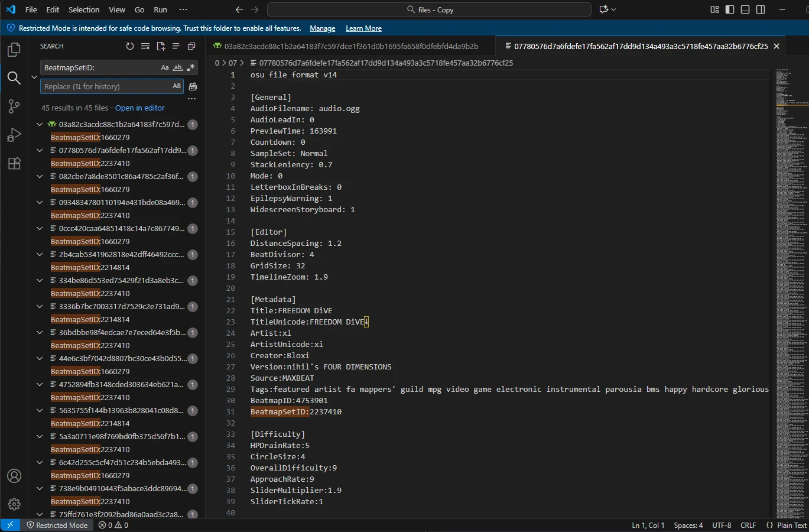Viewport: 809px width, 532px height.
Task: Collapse the 03a82c3acdc88c1b2a64183f7c597d result group
Action: [x=40, y=125]
